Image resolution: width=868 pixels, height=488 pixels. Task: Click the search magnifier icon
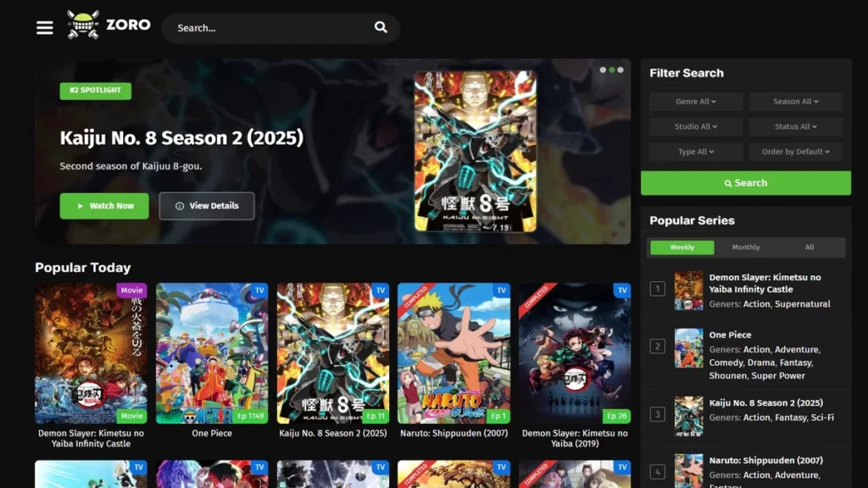[x=380, y=27]
